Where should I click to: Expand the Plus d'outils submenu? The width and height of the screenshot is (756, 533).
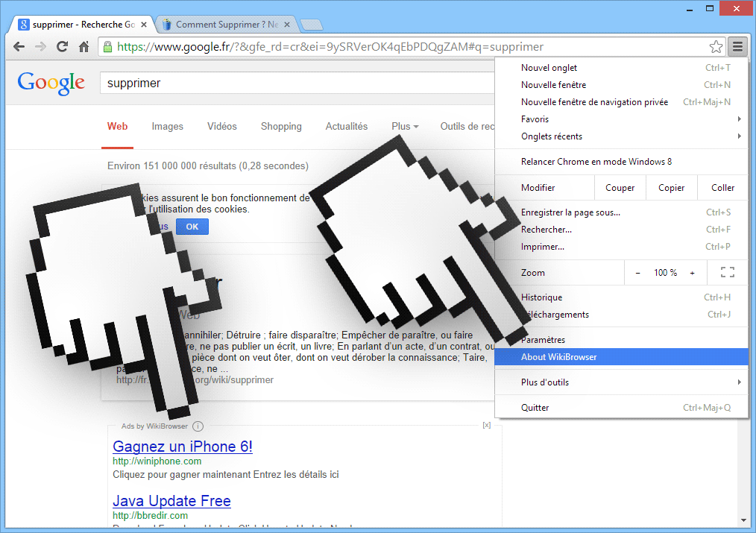point(621,382)
